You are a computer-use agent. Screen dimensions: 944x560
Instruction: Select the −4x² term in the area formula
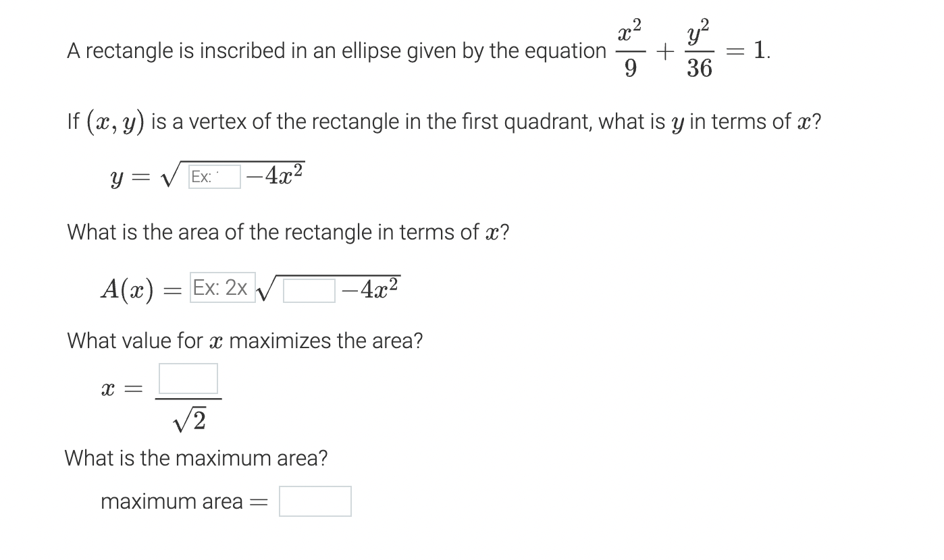pyautogui.click(x=371, y=289)
